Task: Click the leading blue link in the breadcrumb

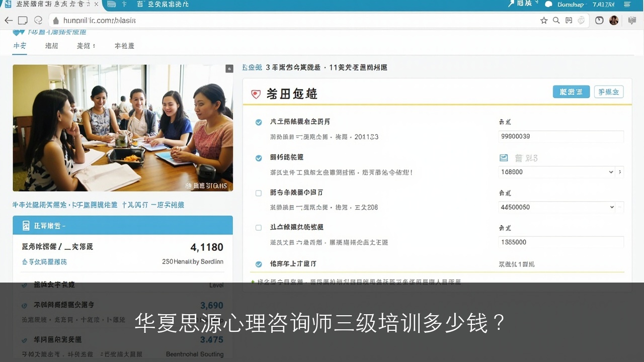Action: click(x=252, y=67)
